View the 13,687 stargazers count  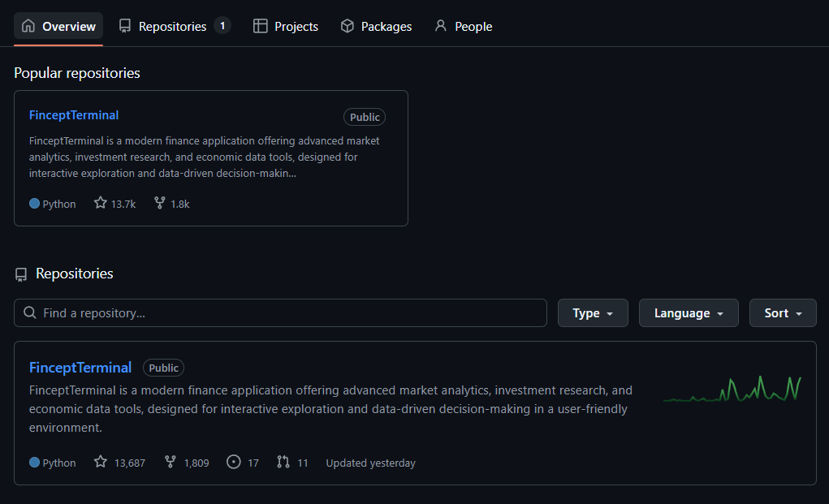tap(130, 463)
